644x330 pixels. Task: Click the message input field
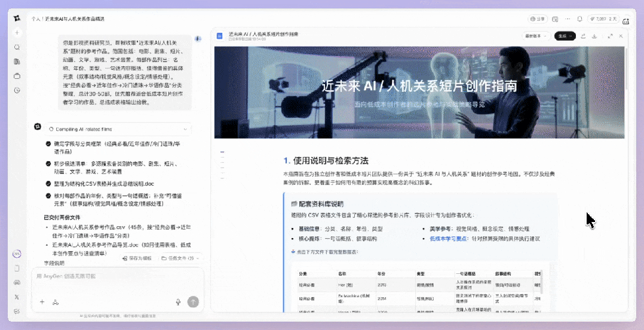(114, 277)
